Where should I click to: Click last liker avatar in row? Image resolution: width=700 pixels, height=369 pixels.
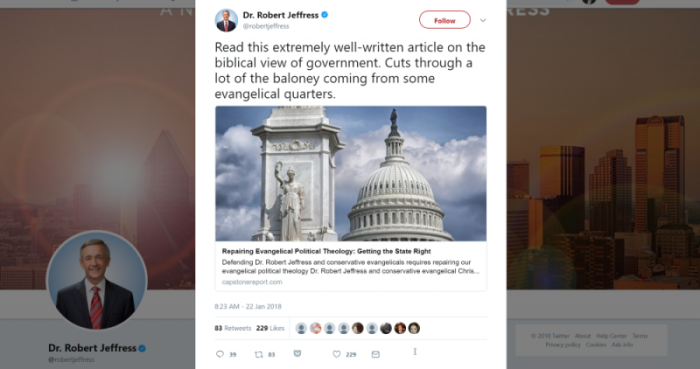click(x=414, y=328)
